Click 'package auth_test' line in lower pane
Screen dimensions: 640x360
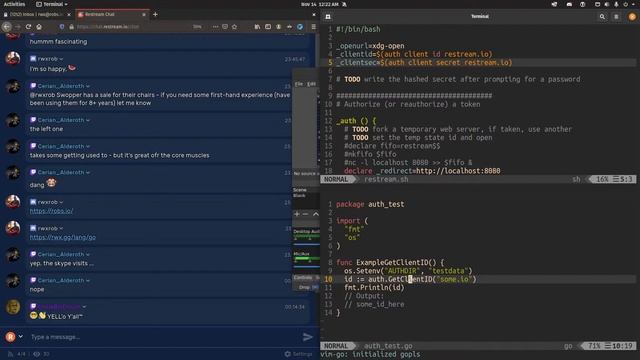point(370,204)
